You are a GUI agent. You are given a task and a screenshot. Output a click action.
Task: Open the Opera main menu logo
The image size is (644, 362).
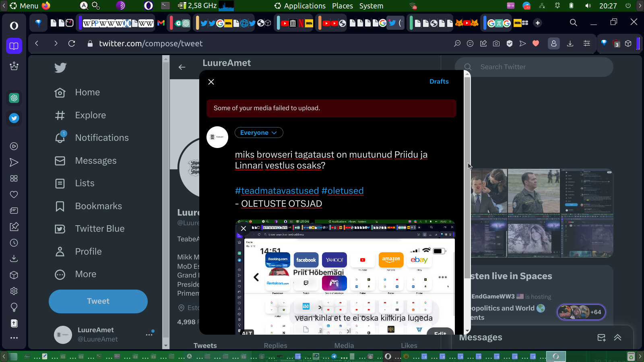[x=14, y=26]
